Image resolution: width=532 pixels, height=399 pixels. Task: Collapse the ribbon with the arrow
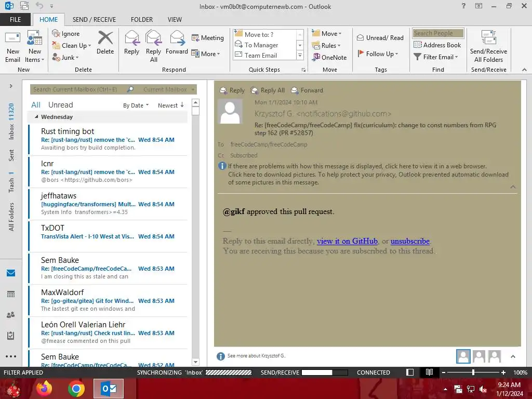click(x=524, y=70)
